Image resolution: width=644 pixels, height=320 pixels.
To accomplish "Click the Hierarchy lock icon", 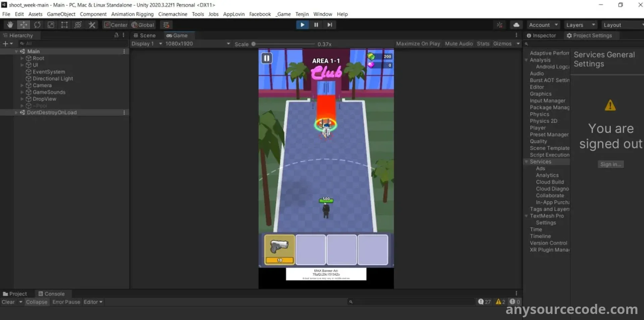I will coord(116,35).
